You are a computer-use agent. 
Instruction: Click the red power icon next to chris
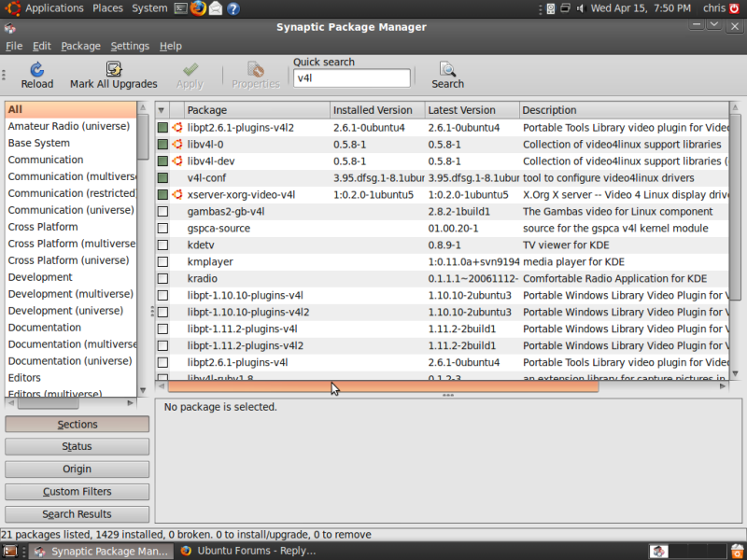tap(734, 8)
